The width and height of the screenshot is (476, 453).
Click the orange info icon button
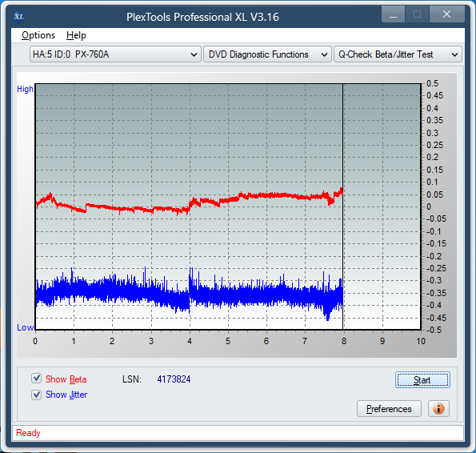(438, 409)
